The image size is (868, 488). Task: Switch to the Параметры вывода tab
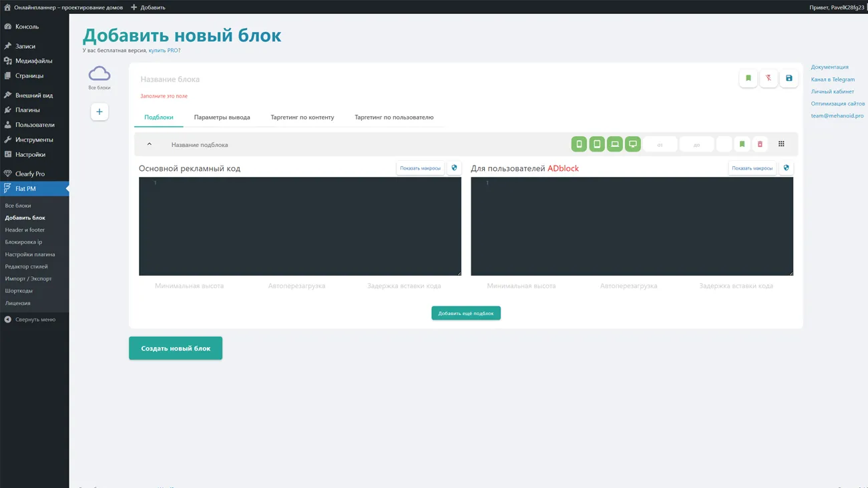click(x=222, y=117)
